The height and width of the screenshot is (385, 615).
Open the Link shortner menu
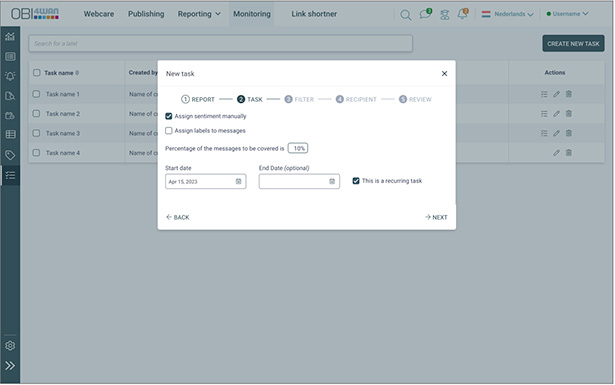pyautogui.click(x=314, y=14)
